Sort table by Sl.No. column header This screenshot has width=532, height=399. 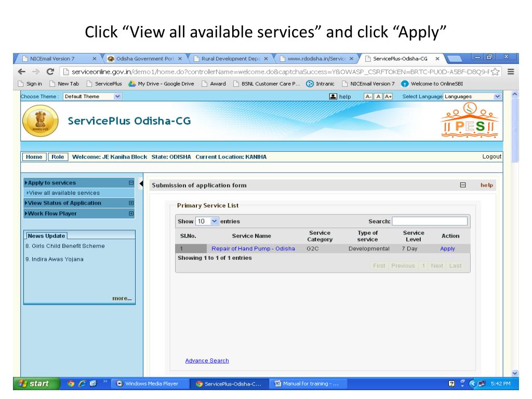(188, 236)
